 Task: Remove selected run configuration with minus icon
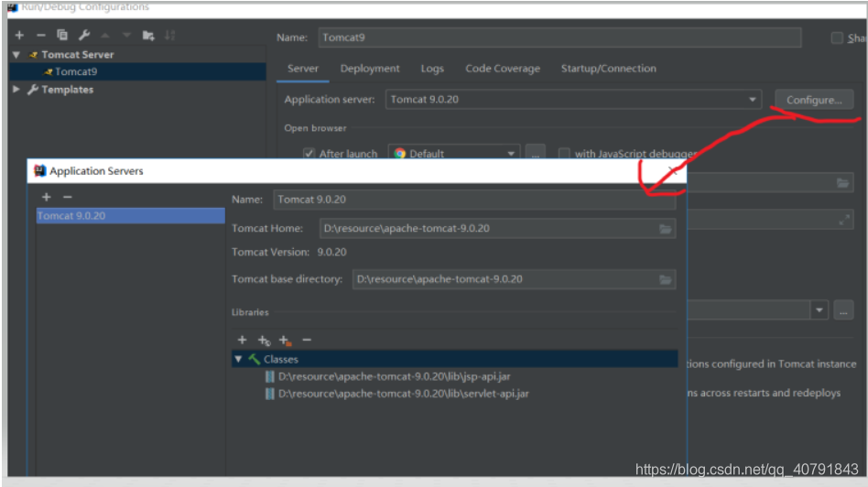click(x=41, y=36)
